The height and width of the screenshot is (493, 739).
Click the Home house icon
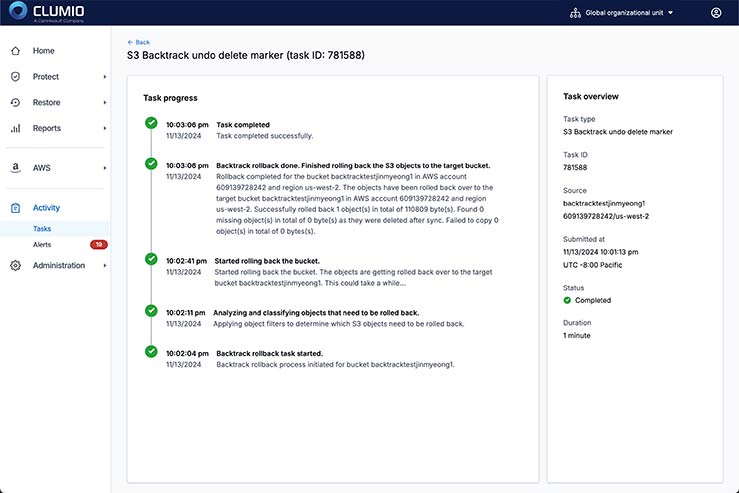pyautogui.click(x=15, y=51)
